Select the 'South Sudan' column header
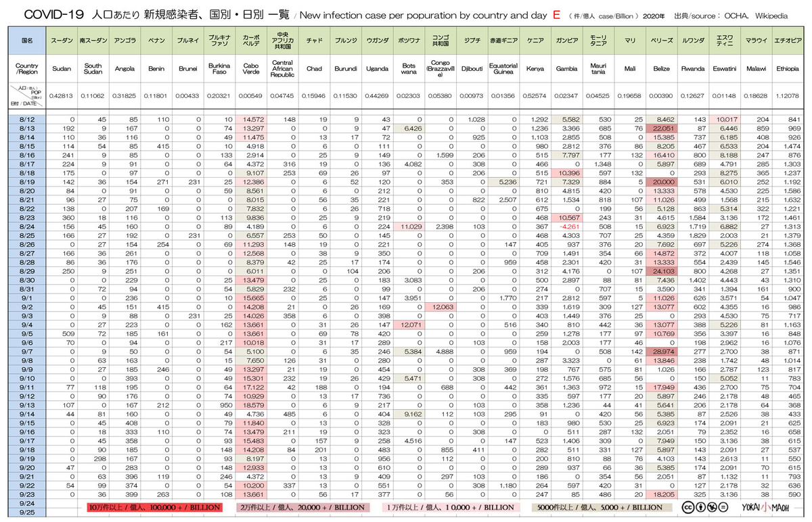812x522 pixels. [93, 69]
